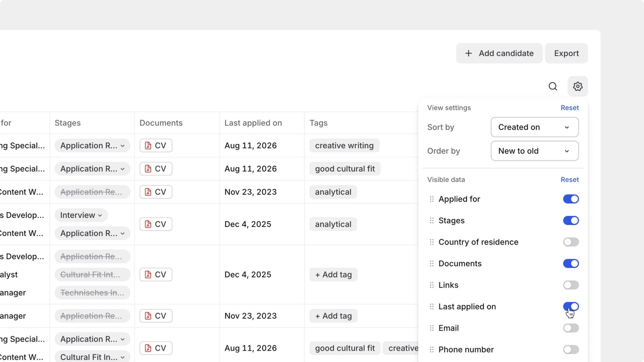Open the Order by New to old dropdown
644x362 pixels.
[x=535, y=151]
